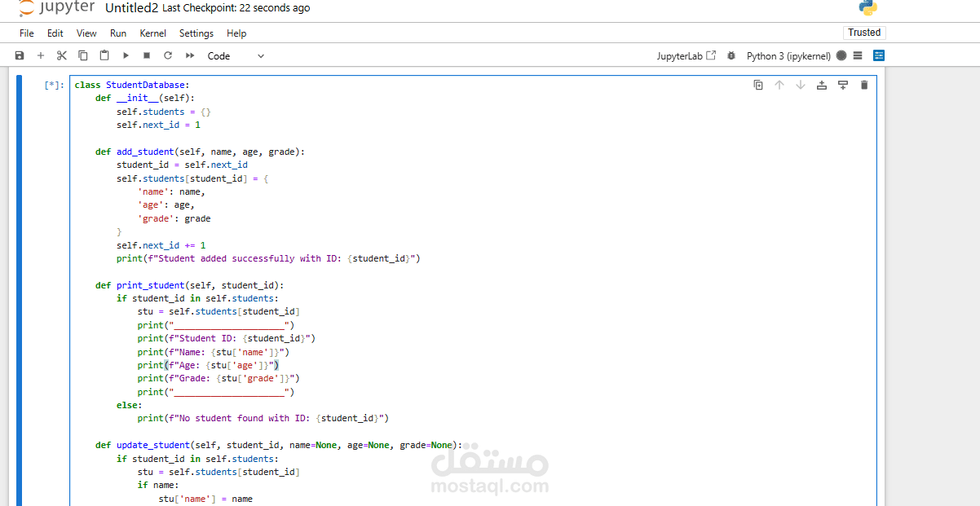Insert a cell above from cell toolbar
The height and width of the screenshot is (506, 980).
pyautogui.click(x=822, y=85)
